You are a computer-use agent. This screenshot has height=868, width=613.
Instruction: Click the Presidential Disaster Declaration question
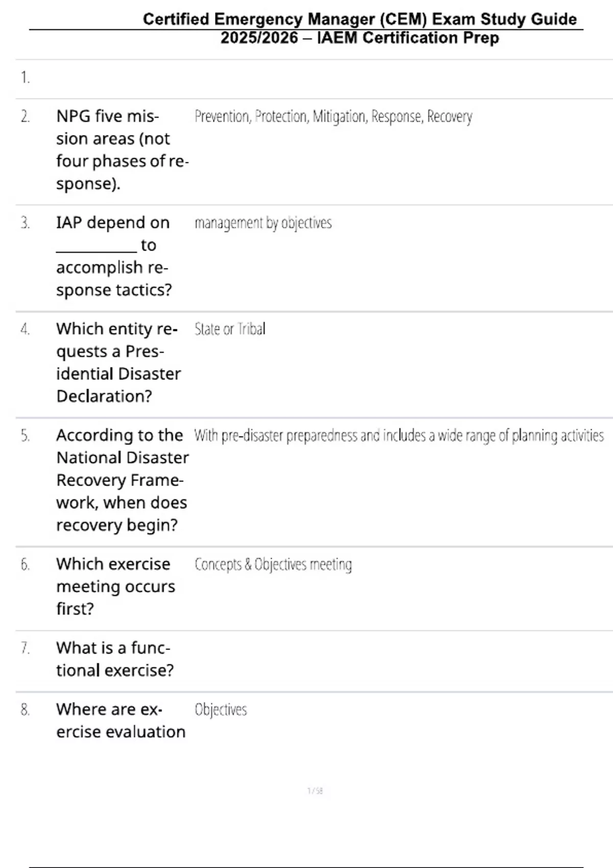coord(119,362)
